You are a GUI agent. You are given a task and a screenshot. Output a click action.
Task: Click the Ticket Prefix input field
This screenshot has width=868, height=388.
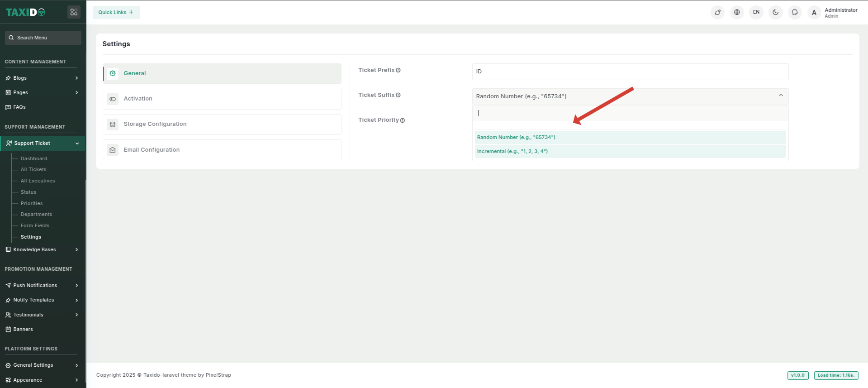[x=630, y=72]
